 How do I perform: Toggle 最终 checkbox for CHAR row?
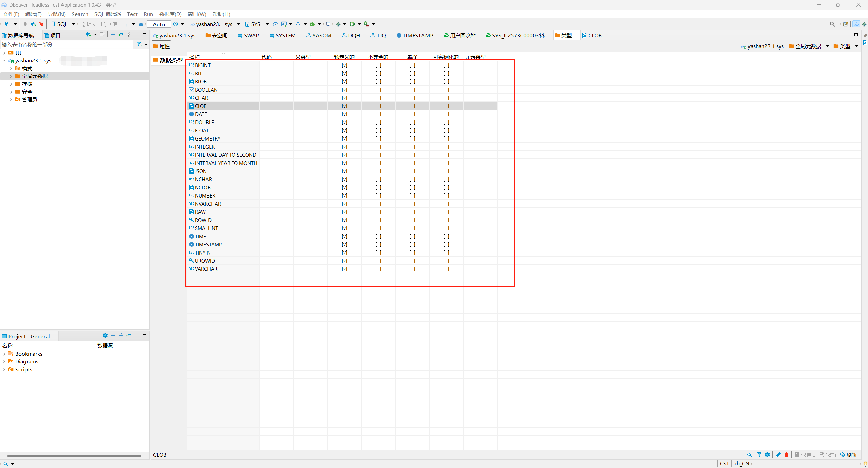412,98
